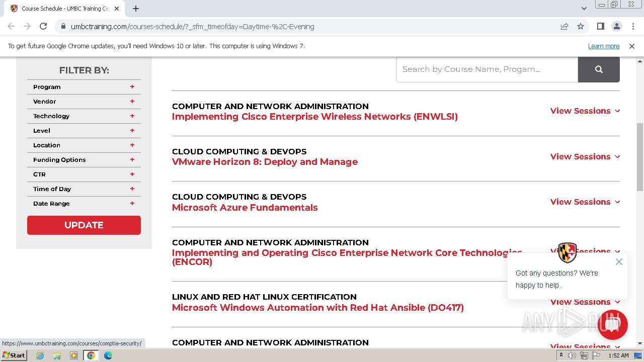This screenshot has width=644, height=362.
Task: Bookmark this page with star icon
Action: (x=581, y=26)
